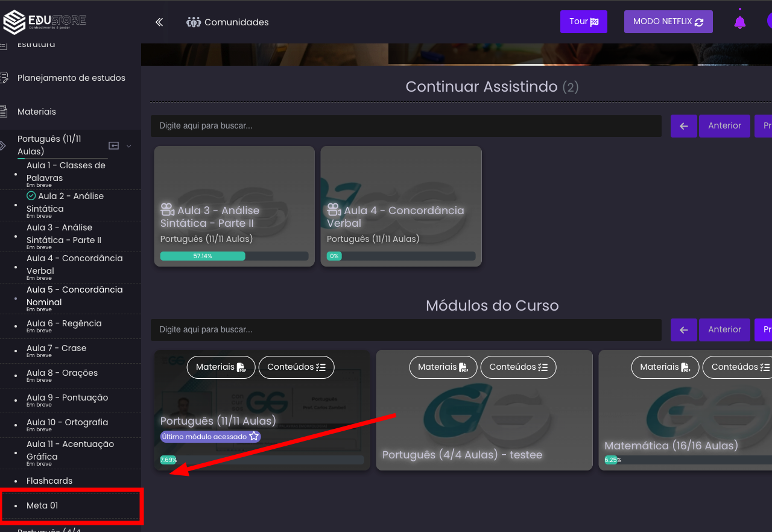The width and height of the screenshot is (772, 532).
Task: Click the key icon beside Português module
Action: pos(113,145)
